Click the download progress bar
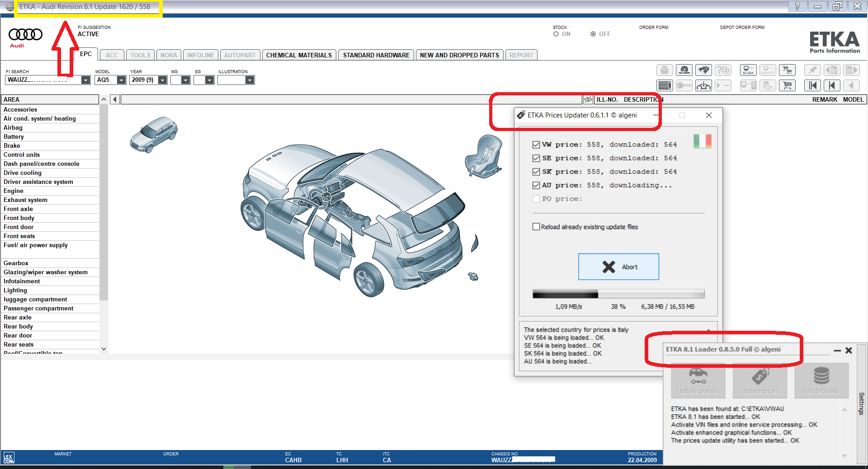Screen dimensions: 868x469 [618, 295]
